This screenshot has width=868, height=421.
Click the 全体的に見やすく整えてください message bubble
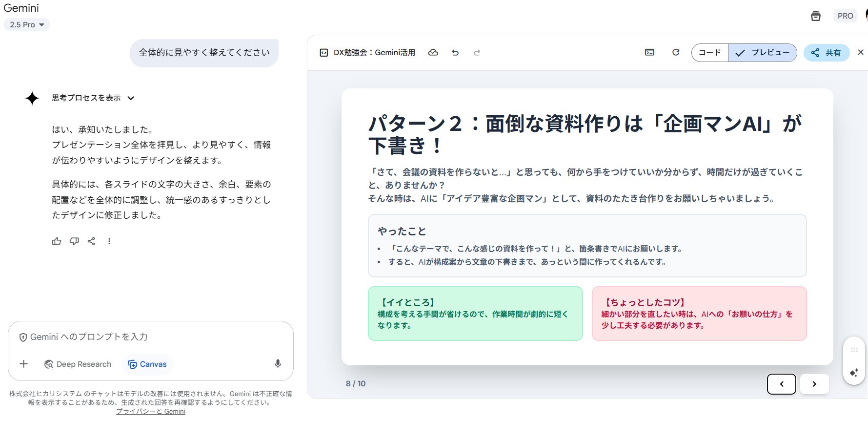tap(204, 53)
